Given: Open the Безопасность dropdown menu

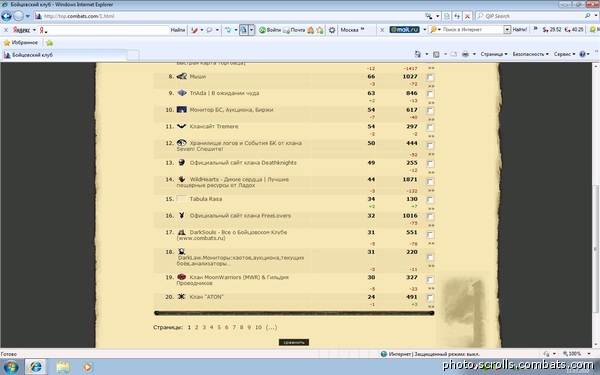Looking at the screenshot, I should coord(530,54).
